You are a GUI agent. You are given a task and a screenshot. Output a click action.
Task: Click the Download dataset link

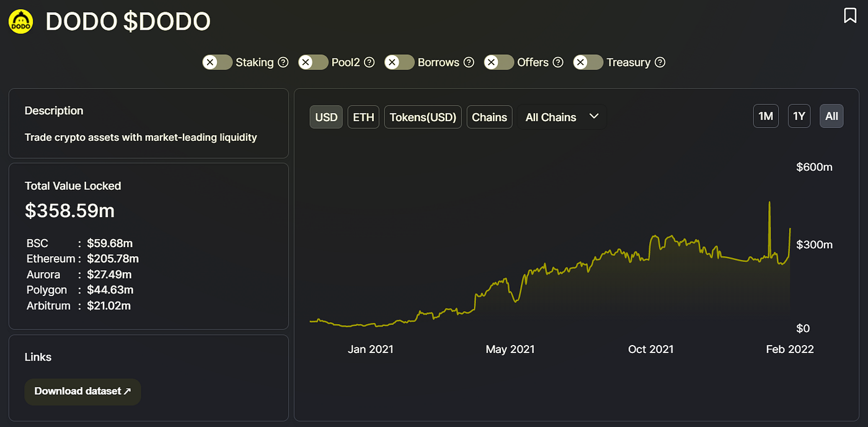(82, 392)
